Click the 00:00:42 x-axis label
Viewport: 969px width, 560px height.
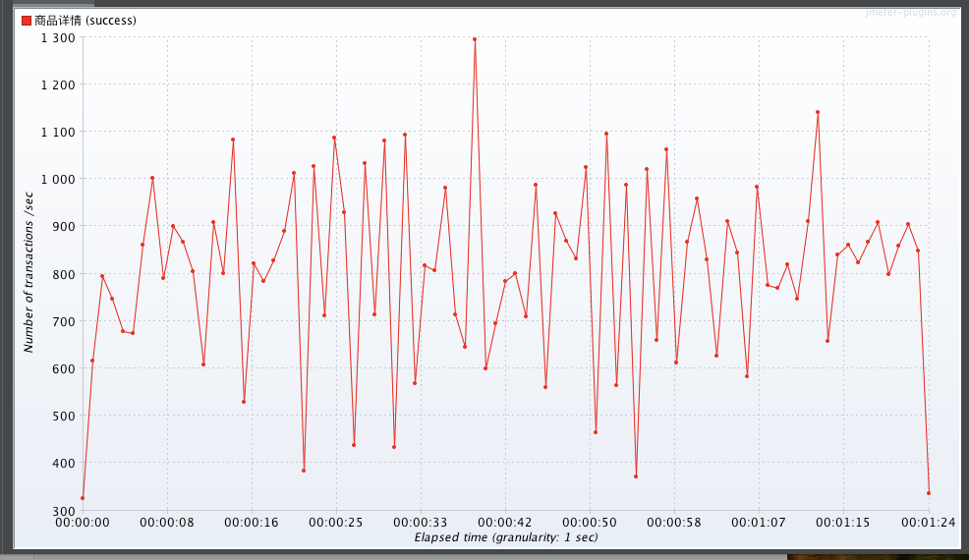coord(505,523)
